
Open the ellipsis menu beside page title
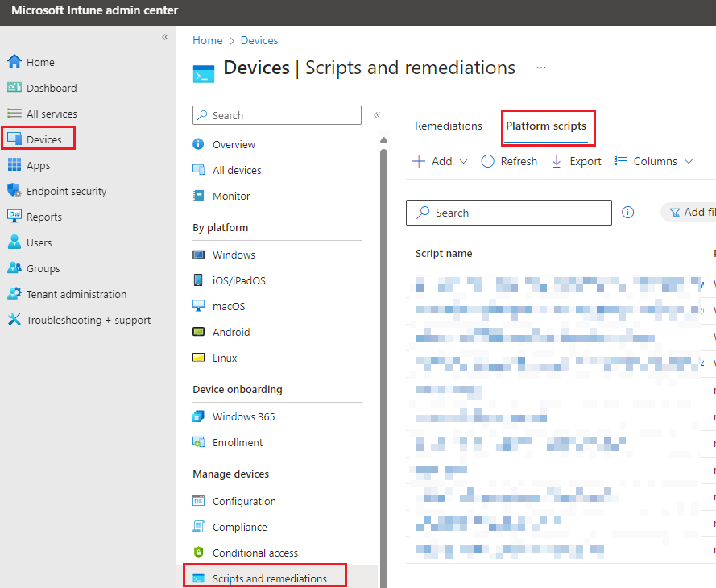(541, 68)
